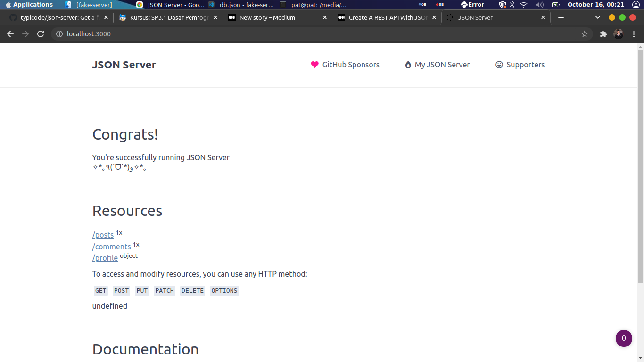Open the Chrome extensions puzzle icon
This screenshot has width=644, height=362.
point(603,34)
